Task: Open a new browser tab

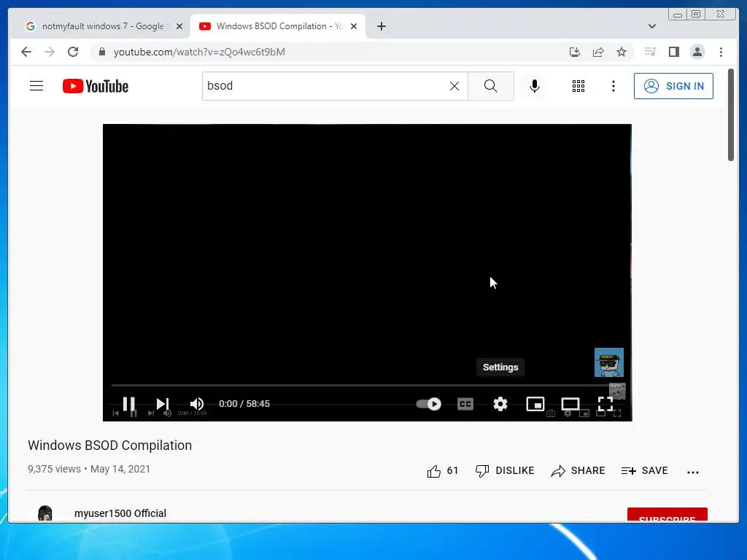Action: pos(381,26)
